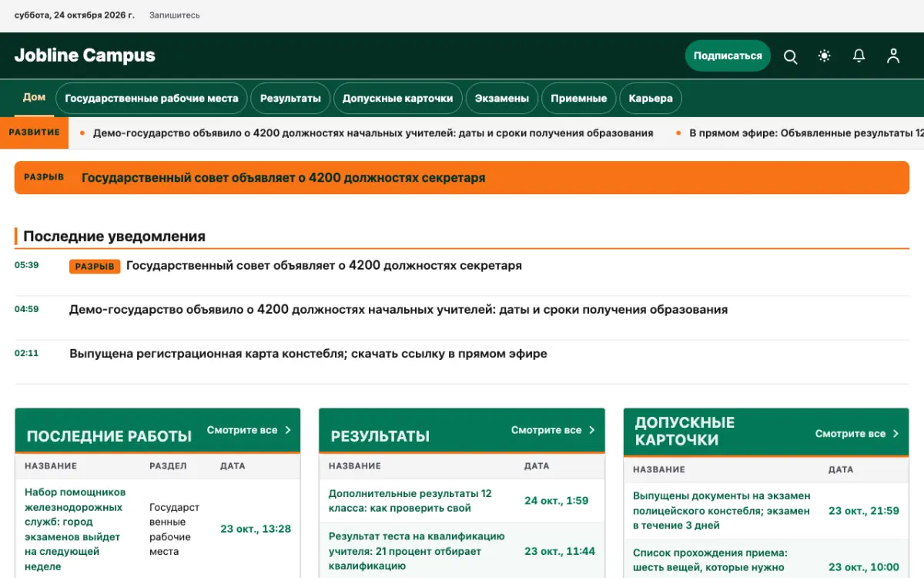Open the Экзамены nav tab
Screen dimensions: 924x578
click(502, 99)
